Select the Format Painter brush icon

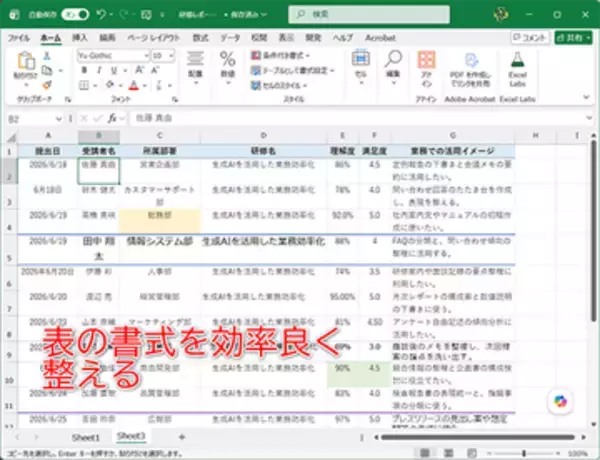[47, 85]
